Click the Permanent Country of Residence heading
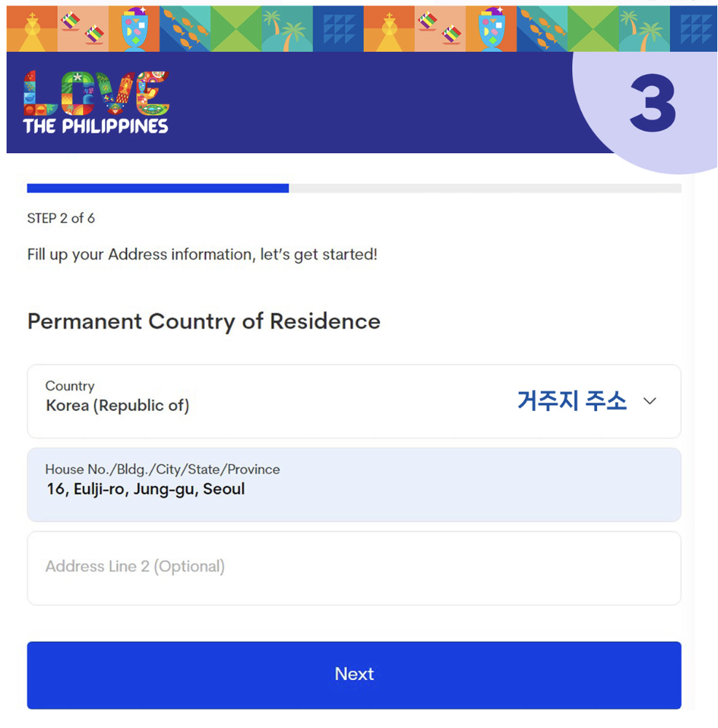This screenshot has width=718, height=728. (x=204, y=322)
